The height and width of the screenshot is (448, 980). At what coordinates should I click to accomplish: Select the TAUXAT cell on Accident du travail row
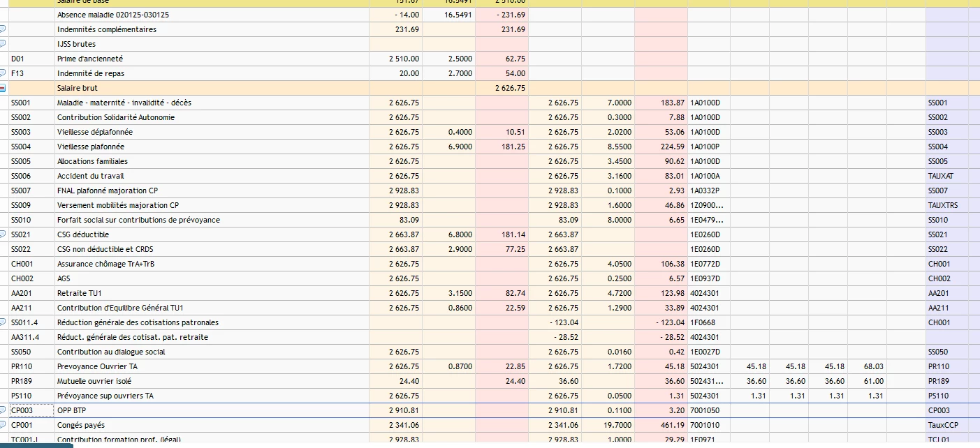tap(940, 176)
